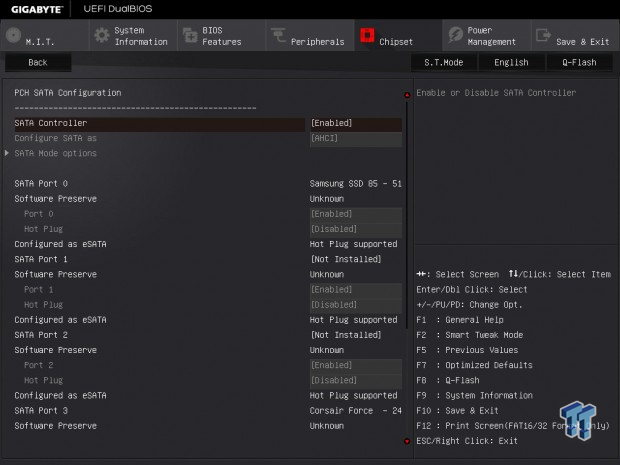Go to Save & Exit tab
Viewport: 620px width, 465px height.
click(x=575, y=36)
